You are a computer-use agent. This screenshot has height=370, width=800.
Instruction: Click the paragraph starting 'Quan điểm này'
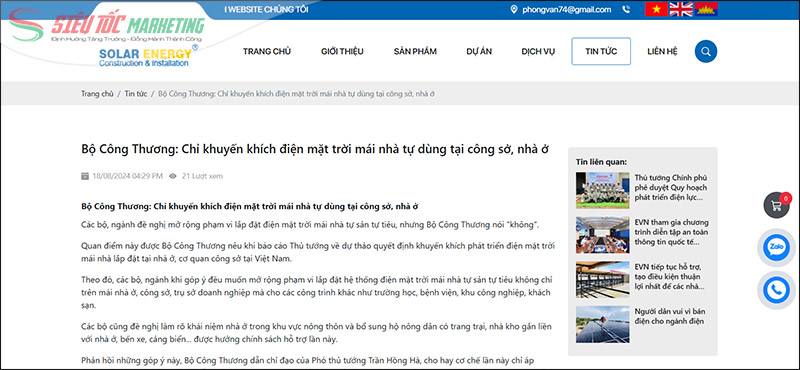click(x=318, y=252)
